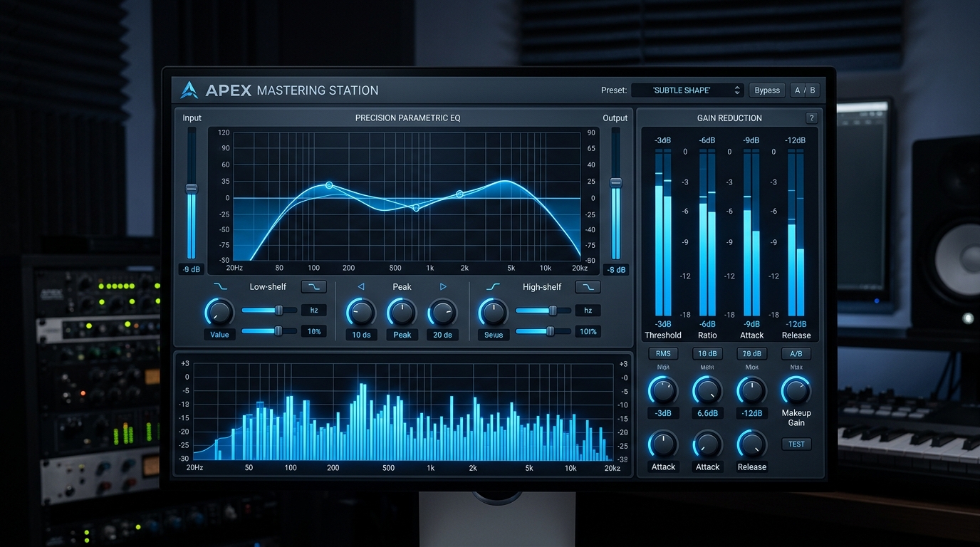Click the Input level fader handle
Image resolution: width=980 pixels, height=547 pixels.
[x=191, y=189]
